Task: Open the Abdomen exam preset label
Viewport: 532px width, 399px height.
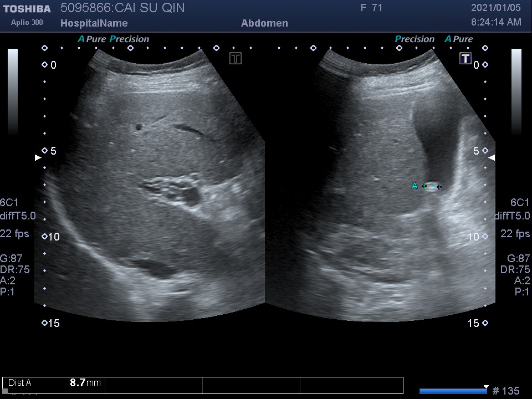Action: [x=264, y=23]
